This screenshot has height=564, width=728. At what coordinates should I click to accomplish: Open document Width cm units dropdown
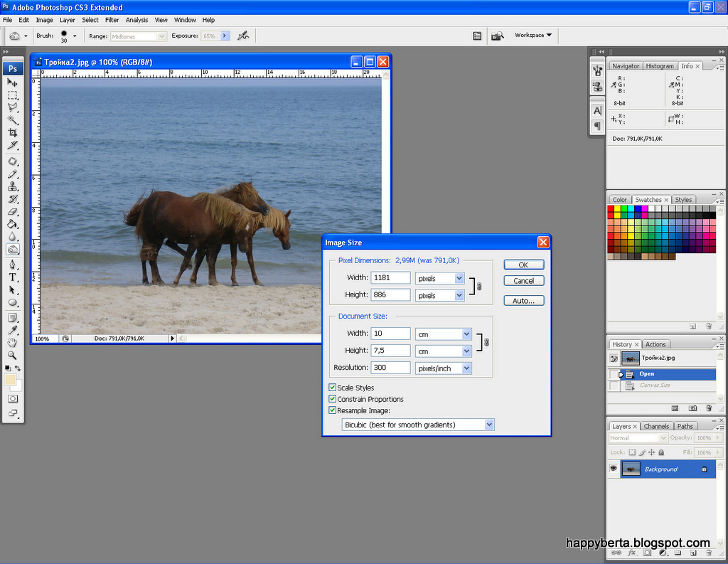pos(466,334)
